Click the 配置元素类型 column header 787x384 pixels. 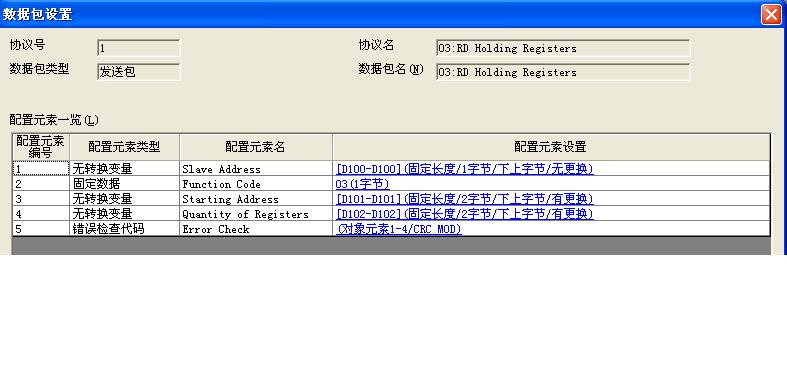[x=124, y=147]
